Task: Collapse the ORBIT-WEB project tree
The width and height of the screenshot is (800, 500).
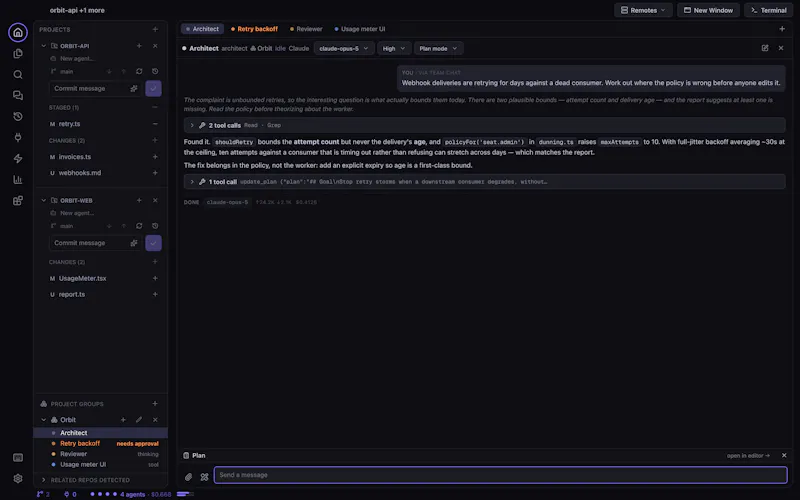Action: (43, 201)
